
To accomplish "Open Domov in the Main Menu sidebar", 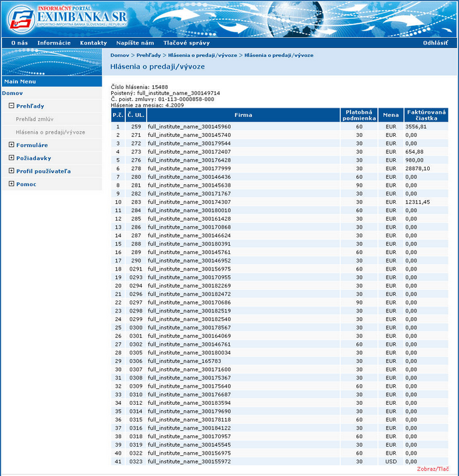I will [x=13, y=93].
